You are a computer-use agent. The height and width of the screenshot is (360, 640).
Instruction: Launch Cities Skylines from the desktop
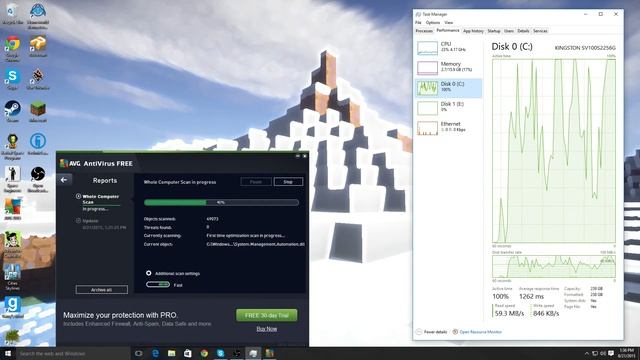[13, 277]
